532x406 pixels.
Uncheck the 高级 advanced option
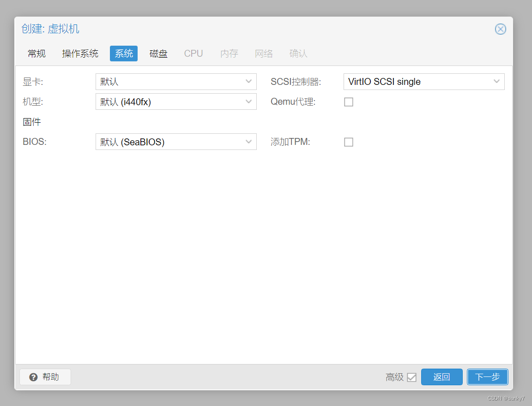pyautogui.click(x=412, y=377)
